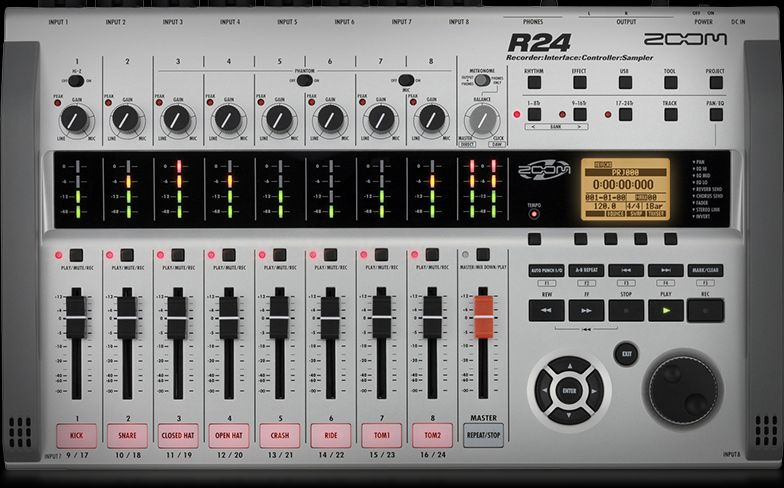
Task: Flip the MIC on/off switch
Action: click(407, 81)
